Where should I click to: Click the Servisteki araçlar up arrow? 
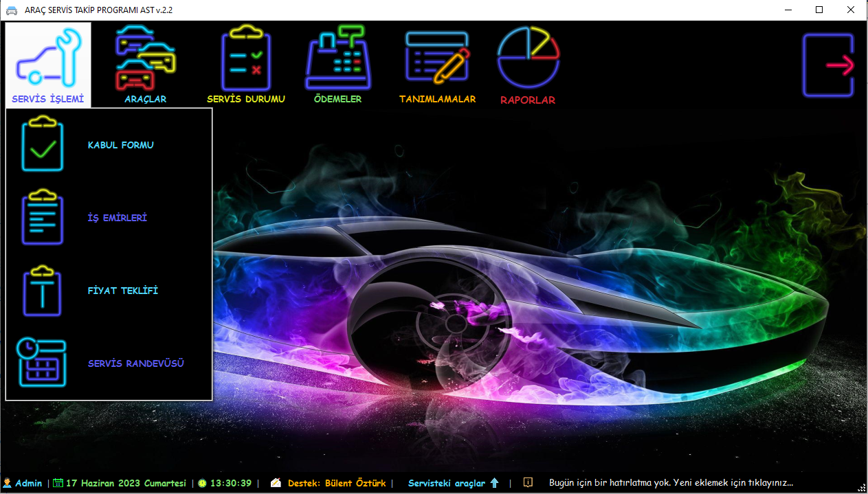click(494, 483)
